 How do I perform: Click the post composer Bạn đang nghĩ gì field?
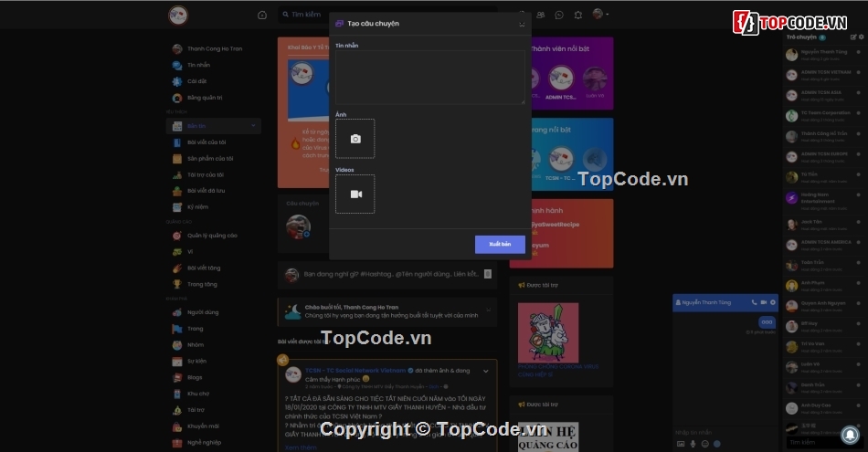point(391,274)
